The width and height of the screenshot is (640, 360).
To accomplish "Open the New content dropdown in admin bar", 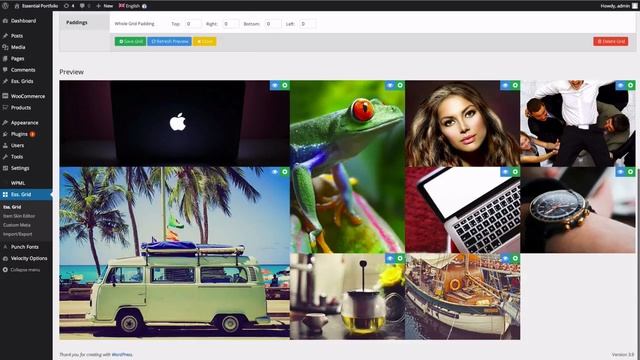I will (104, 6).
